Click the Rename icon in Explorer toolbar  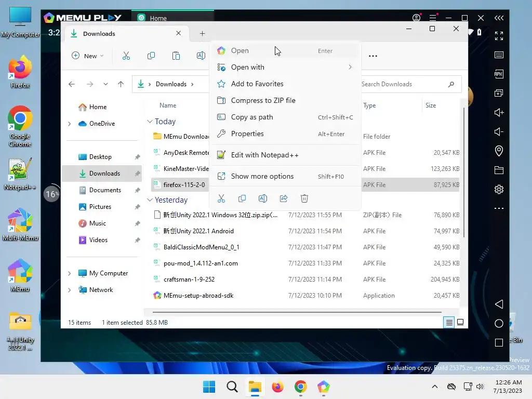pyautogui.click(x=201, y=56)
